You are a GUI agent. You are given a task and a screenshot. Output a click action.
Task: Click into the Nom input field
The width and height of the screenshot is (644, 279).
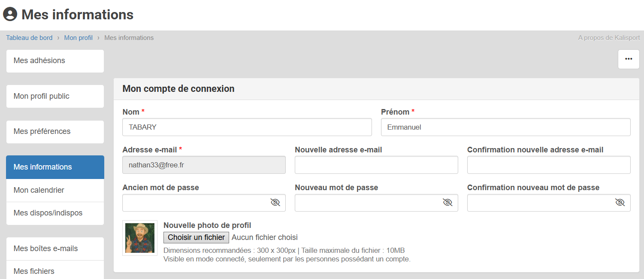coord(247,127)
